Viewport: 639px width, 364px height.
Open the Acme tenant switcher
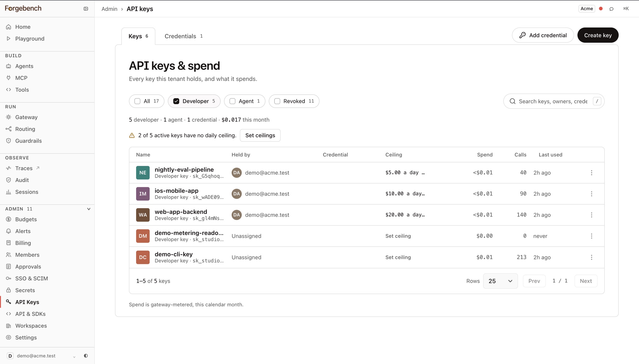click(x=587, y=9)
